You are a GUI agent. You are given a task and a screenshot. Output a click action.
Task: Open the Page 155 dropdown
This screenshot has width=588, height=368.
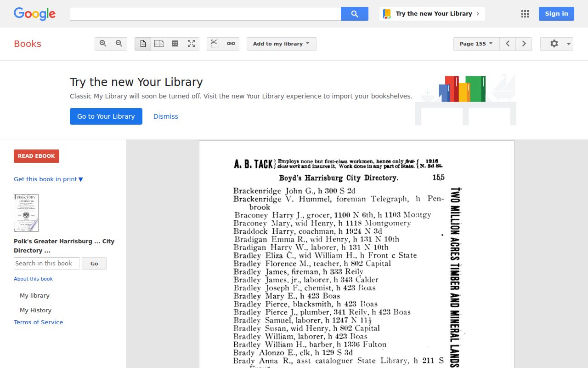476,44
